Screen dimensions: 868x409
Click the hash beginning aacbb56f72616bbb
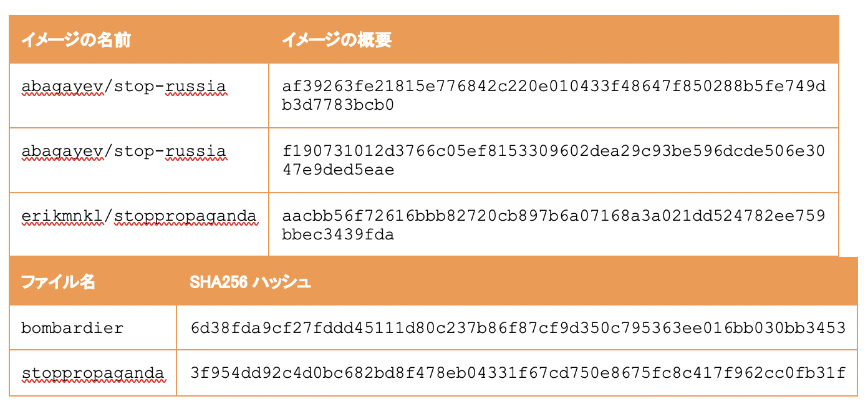(554, 225)
